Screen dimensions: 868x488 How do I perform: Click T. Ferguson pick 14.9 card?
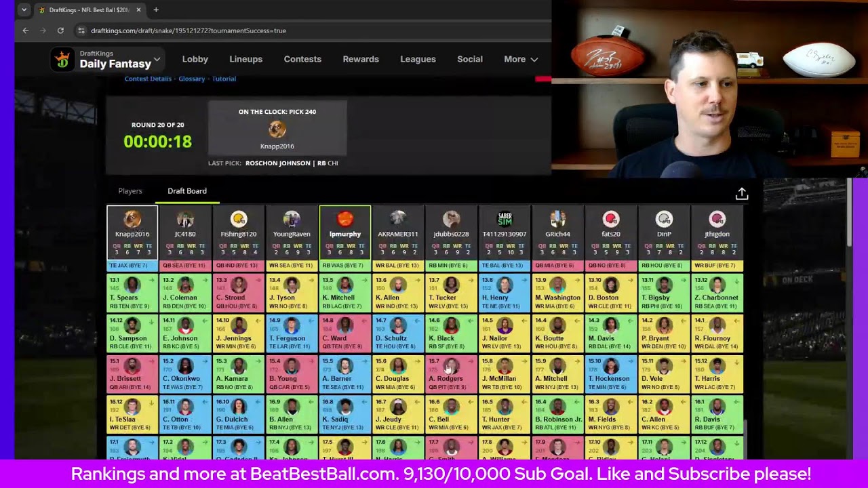coord(292,333)
